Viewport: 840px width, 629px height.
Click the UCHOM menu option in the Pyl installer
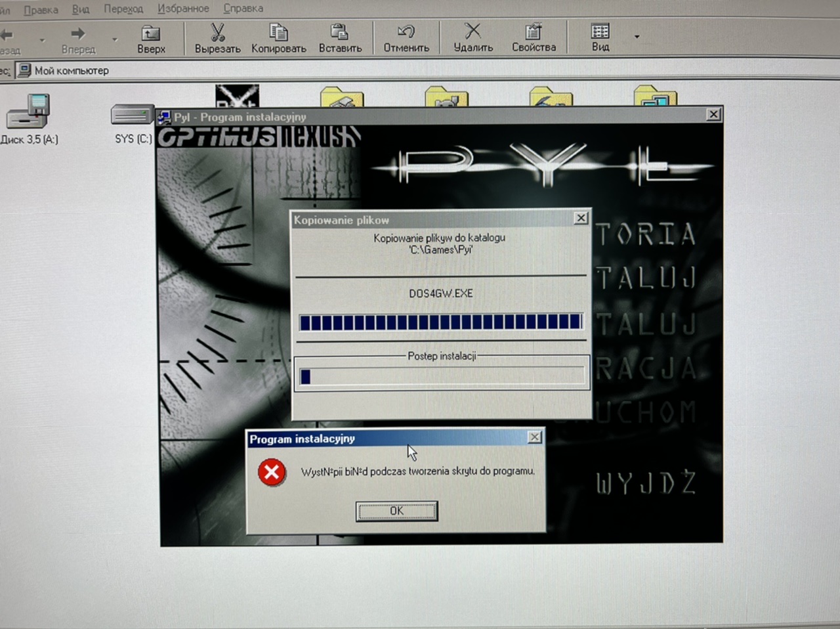[x=646, y=412]
